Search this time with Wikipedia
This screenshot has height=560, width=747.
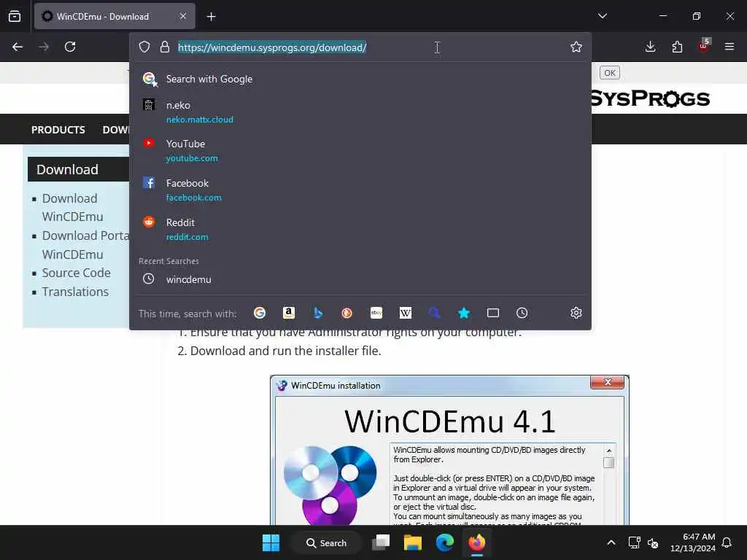click(406, 313)
